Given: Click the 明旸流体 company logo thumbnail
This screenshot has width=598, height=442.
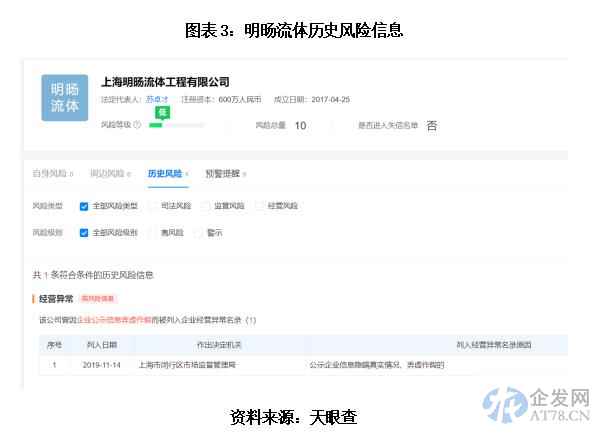Looking at the screenshot, I should coord(64,98).
